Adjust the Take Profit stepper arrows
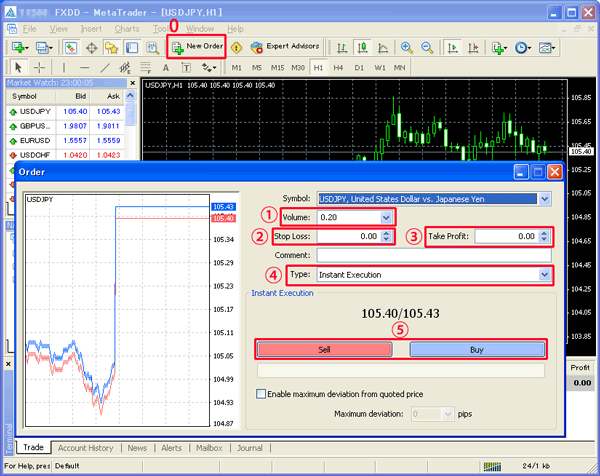600x476 pixels. click(544, 236)
